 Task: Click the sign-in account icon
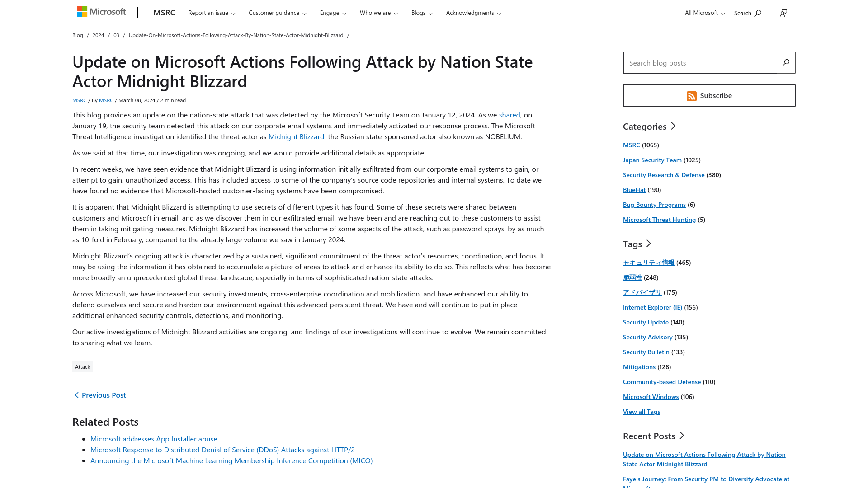[783, 13]
